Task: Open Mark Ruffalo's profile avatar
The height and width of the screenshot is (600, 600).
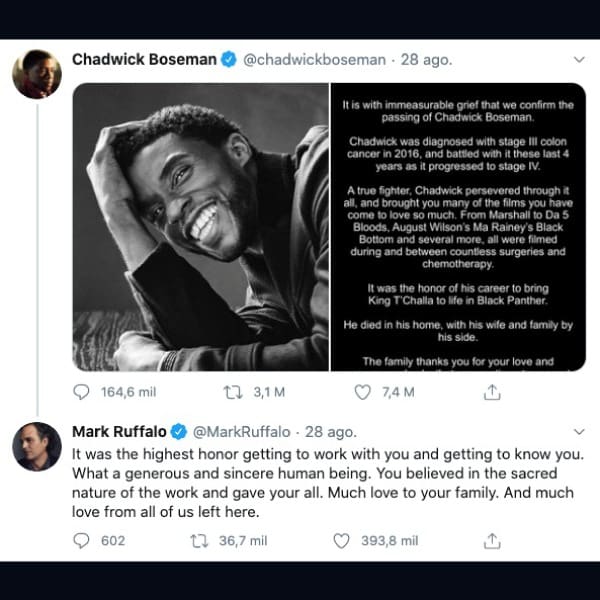Action: [37, 446]
